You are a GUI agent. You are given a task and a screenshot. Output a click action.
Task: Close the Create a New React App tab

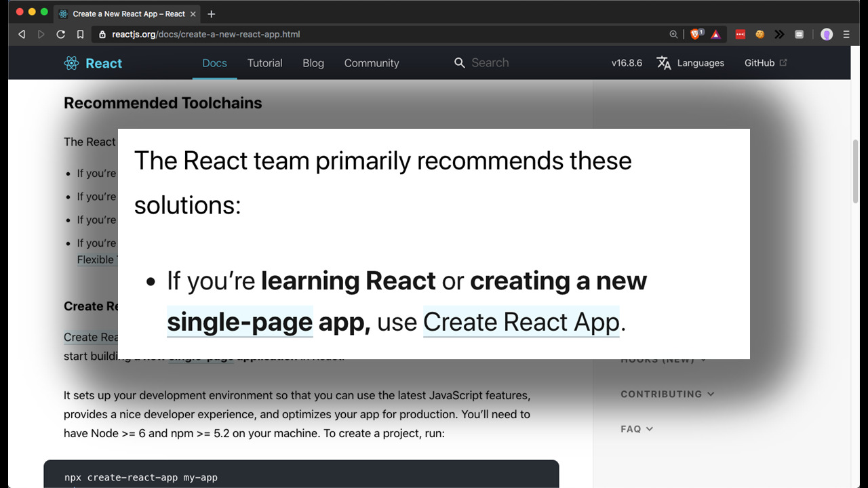pyautogui.click(x=193, y=14)
